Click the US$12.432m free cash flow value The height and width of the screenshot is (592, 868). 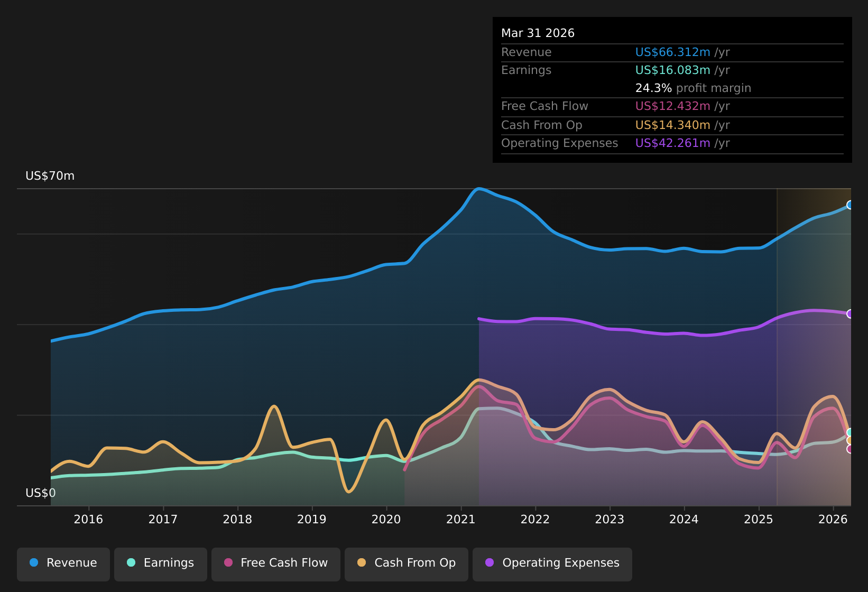pos(672,106)
